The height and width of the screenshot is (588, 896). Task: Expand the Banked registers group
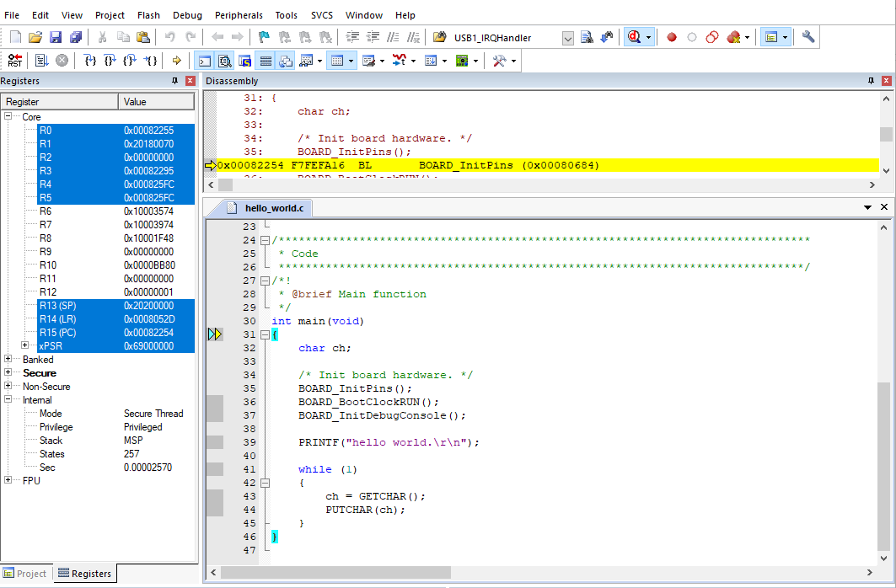pos(8,360)
